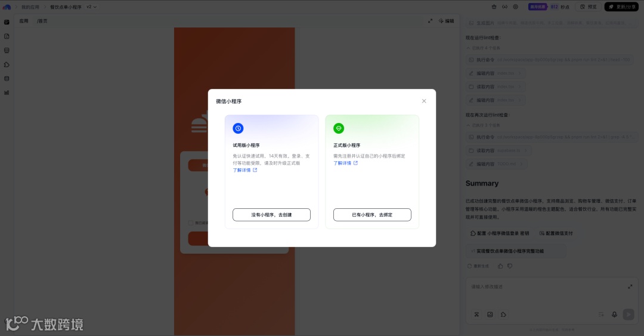Screen dimensions: 644x336
Task: Open the page/document sidebar icon
Action: tap(7, 36)
